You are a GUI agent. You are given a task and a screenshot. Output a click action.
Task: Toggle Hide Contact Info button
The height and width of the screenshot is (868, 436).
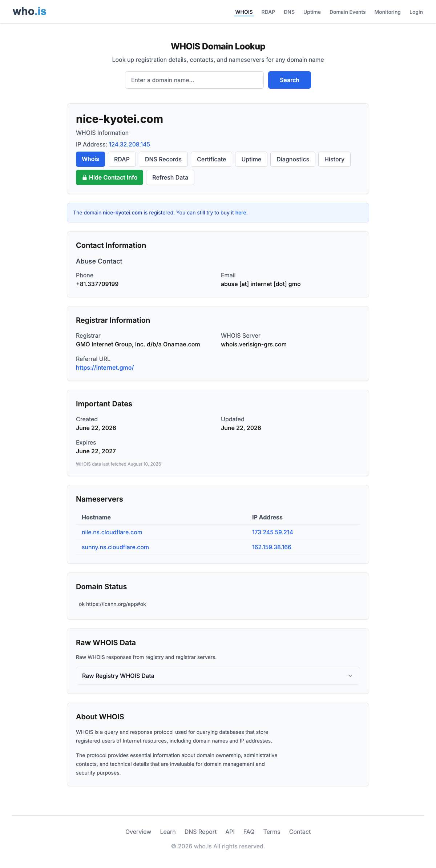coord(109,177)
